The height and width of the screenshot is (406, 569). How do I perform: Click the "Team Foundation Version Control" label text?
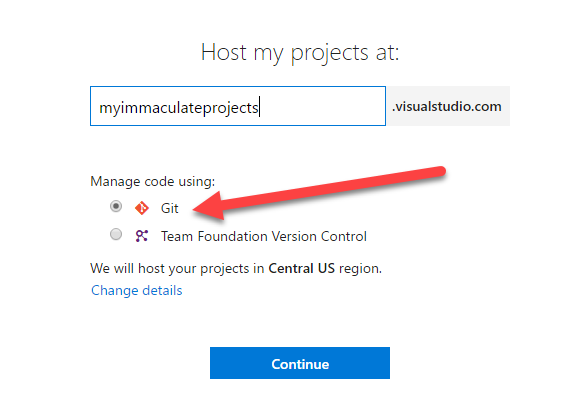pos(264,237)
